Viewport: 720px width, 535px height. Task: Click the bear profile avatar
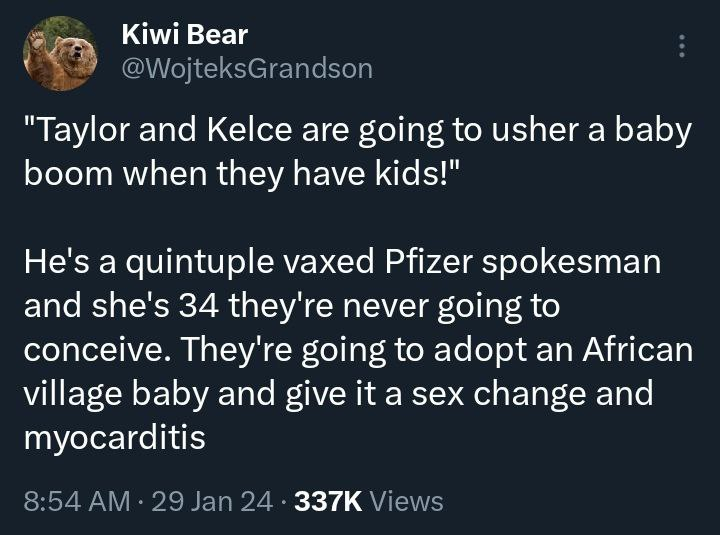60,53
